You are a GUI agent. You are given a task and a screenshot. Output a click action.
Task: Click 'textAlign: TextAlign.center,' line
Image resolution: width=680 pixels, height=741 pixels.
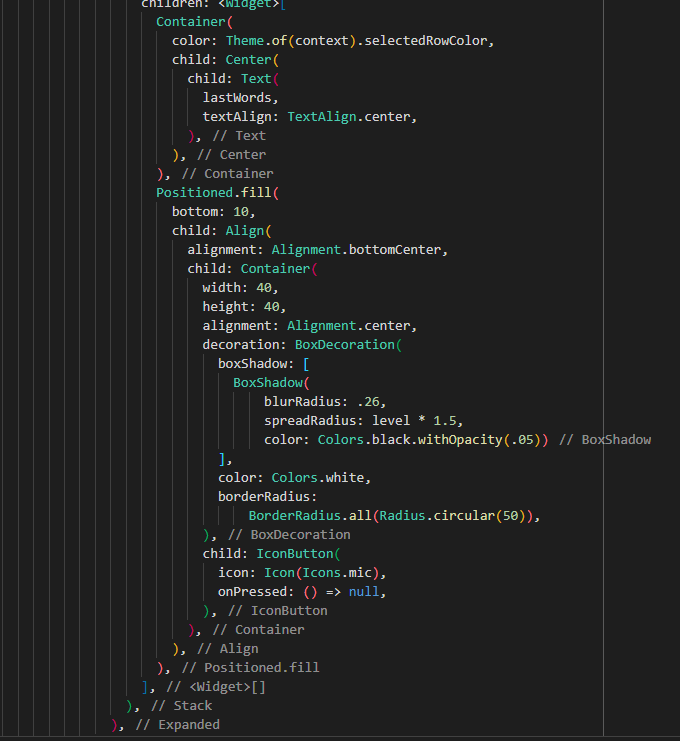coord(310,117)
